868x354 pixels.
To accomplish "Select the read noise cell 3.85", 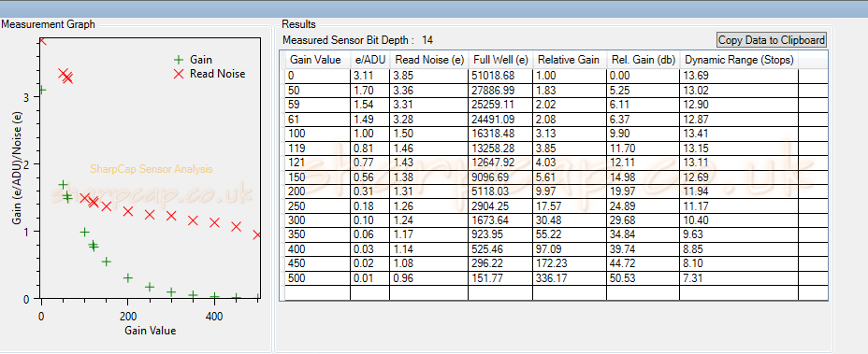I will (428, 76).
